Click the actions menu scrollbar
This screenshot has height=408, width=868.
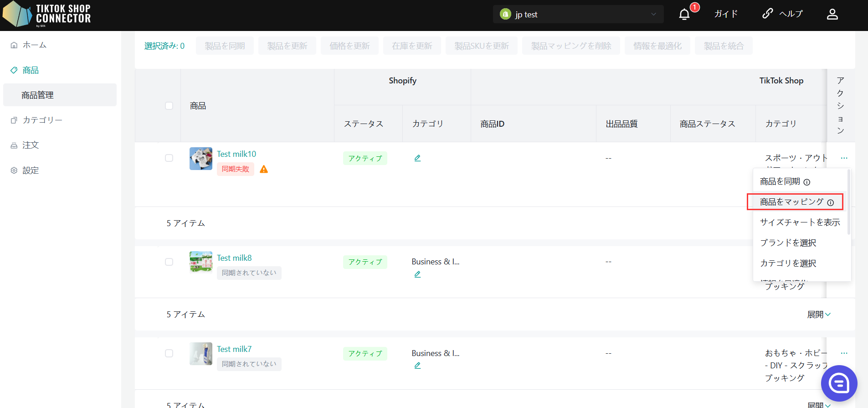tap(849, 202)
